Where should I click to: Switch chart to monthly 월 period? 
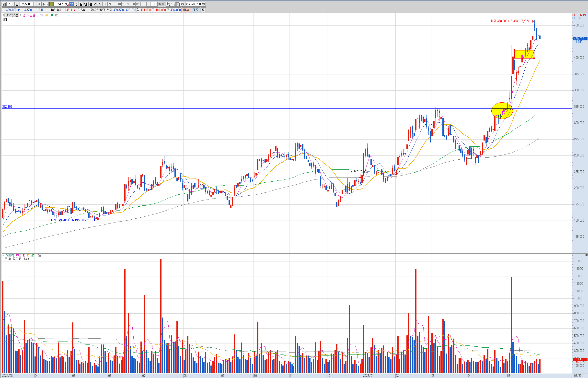81,4
